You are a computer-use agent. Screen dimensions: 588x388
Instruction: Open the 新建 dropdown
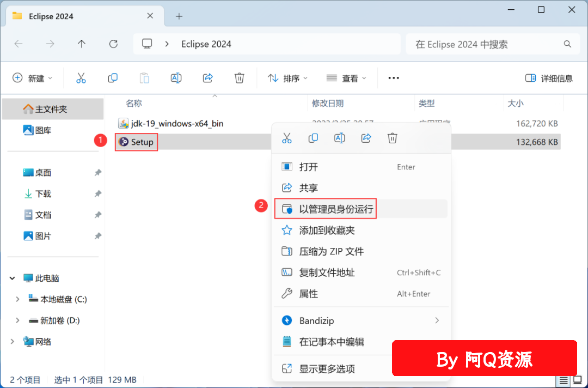pyautogui.click(x=32, y=78)
